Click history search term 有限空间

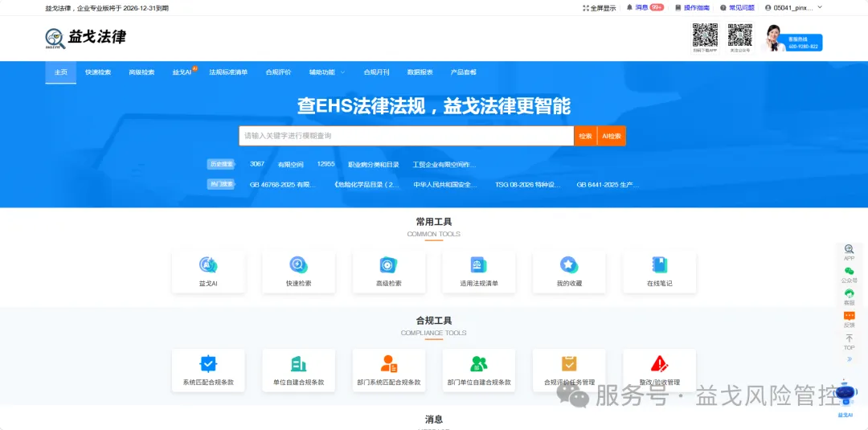(x=291, y=164)
